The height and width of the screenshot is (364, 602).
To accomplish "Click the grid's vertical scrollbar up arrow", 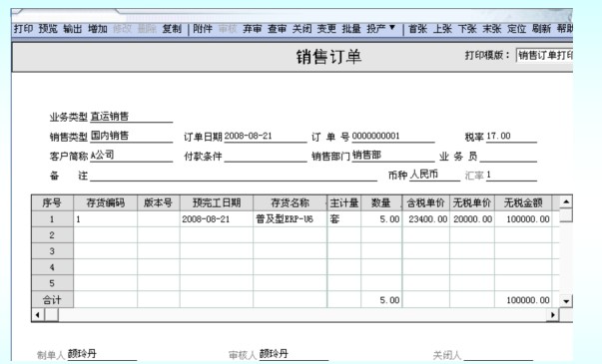I will point(566,201).
